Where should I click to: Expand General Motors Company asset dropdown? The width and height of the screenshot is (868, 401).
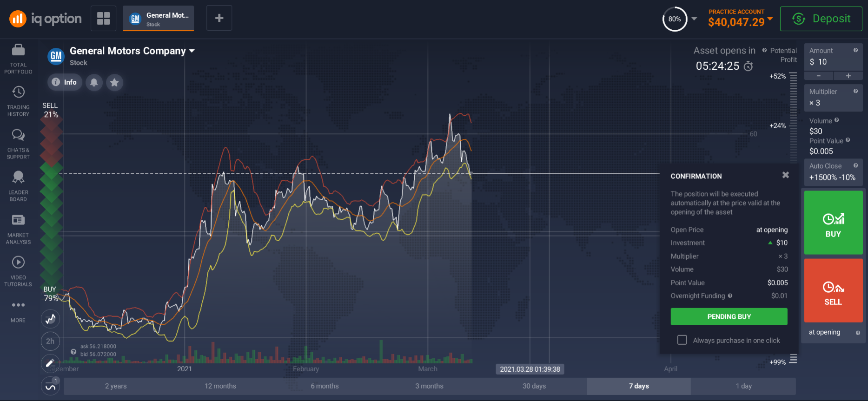pyautogui.click(x=192, y=51)
